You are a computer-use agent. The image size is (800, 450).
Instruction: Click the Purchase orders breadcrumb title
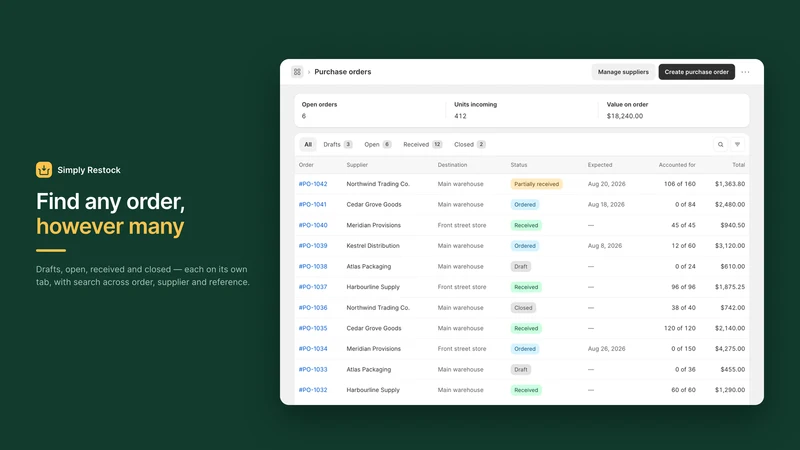coord(343,72)
